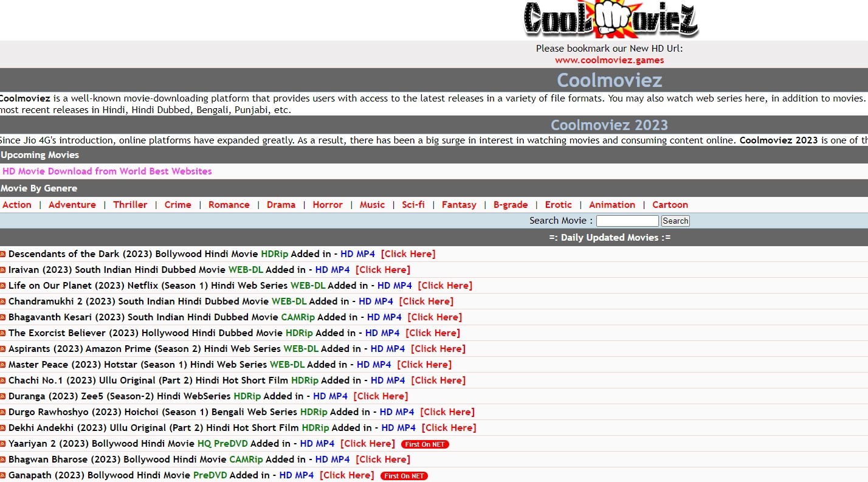
Task: Click the Coolmoviez heading text
Action: [x=610, y=80]
